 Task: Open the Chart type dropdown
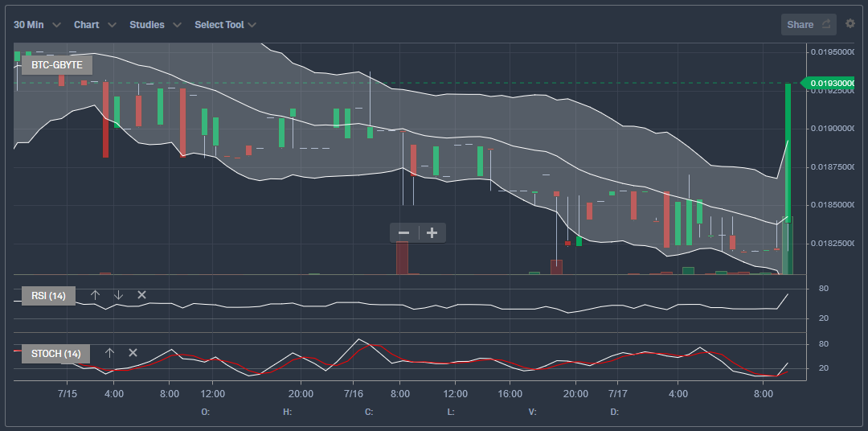pyautogui.click(x=95, y=25)
